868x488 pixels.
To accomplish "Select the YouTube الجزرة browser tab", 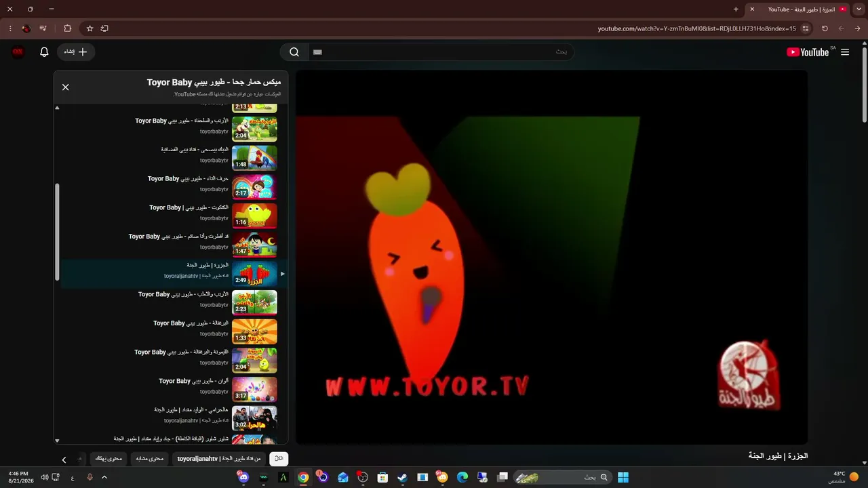I will coord(798,9).
